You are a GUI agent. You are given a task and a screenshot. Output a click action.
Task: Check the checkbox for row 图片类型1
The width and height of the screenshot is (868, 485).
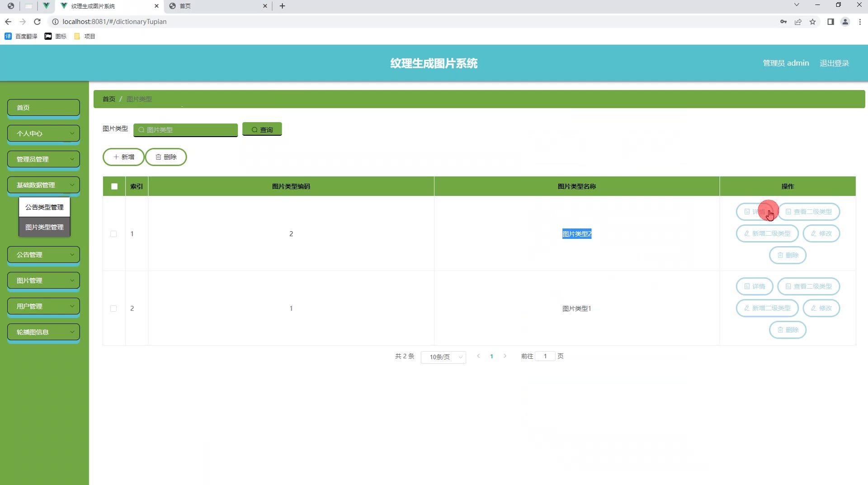(x=113, y=309)
